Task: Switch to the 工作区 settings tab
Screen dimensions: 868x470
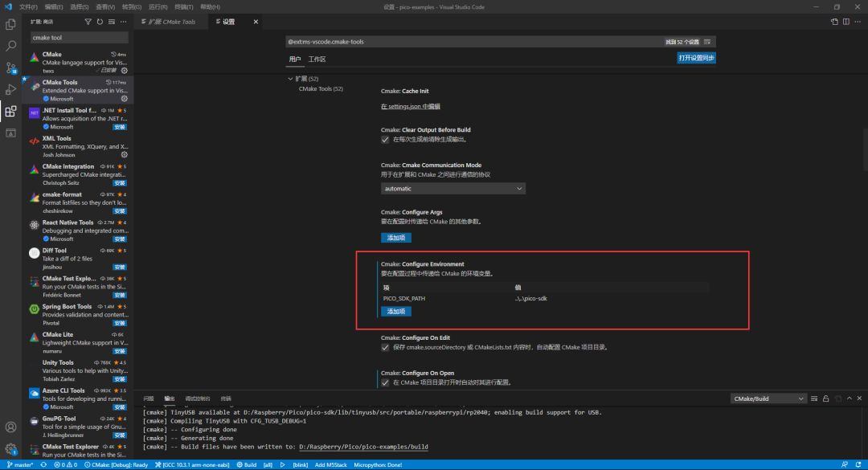Action: pos(317,59)
